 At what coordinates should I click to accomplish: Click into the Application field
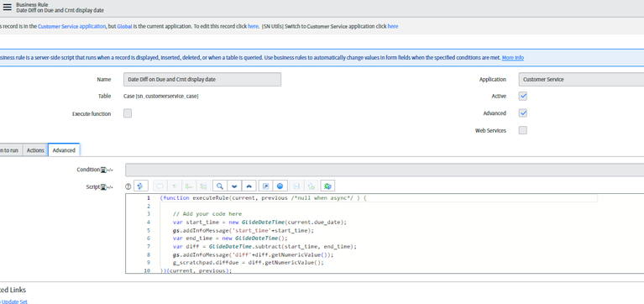pos(581,79)
